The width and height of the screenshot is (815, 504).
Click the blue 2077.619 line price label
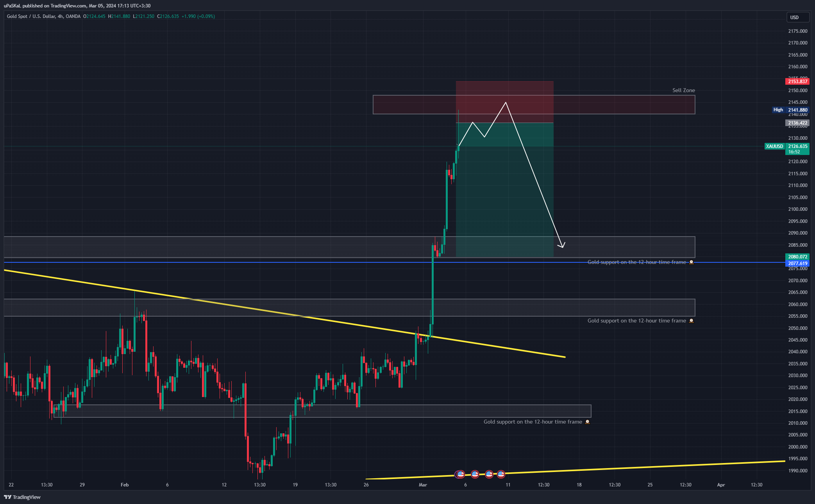[797, 264]
